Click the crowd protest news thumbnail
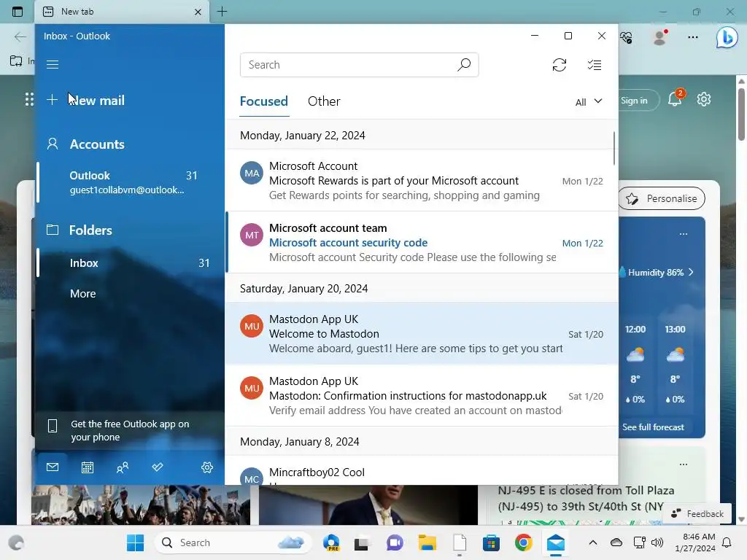This screenshot has height=560, width=747. pyautogui.click(x=141, y=505)
